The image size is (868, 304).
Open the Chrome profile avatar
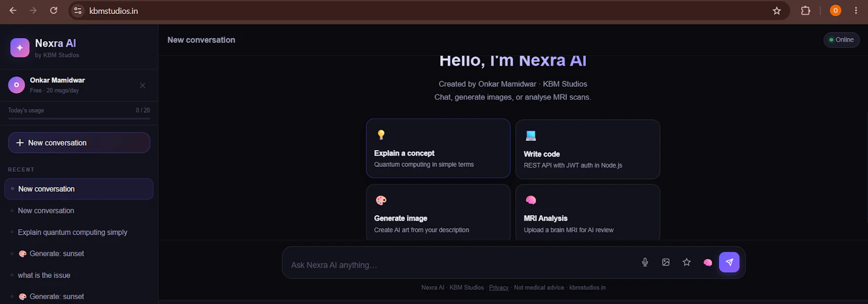click(x=835, y=10)
